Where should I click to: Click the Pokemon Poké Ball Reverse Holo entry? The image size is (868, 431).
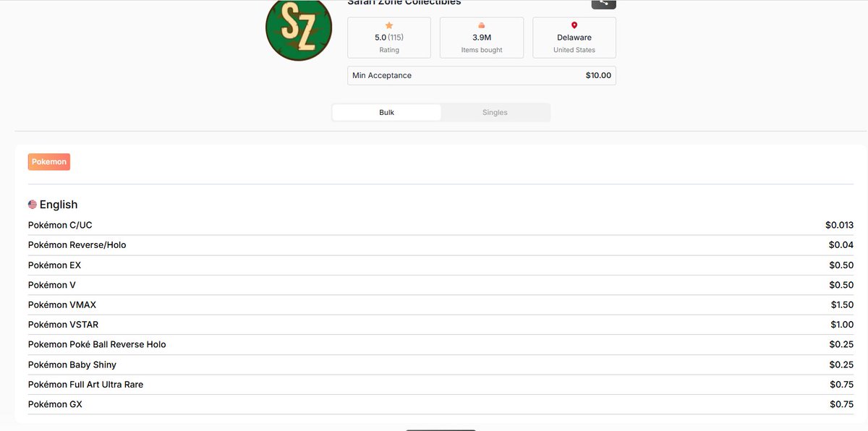coord(434,344)
